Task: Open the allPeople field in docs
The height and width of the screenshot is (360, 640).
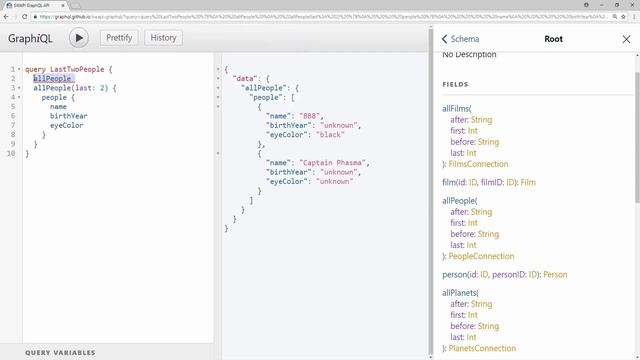Action: [x=458, y=201]
